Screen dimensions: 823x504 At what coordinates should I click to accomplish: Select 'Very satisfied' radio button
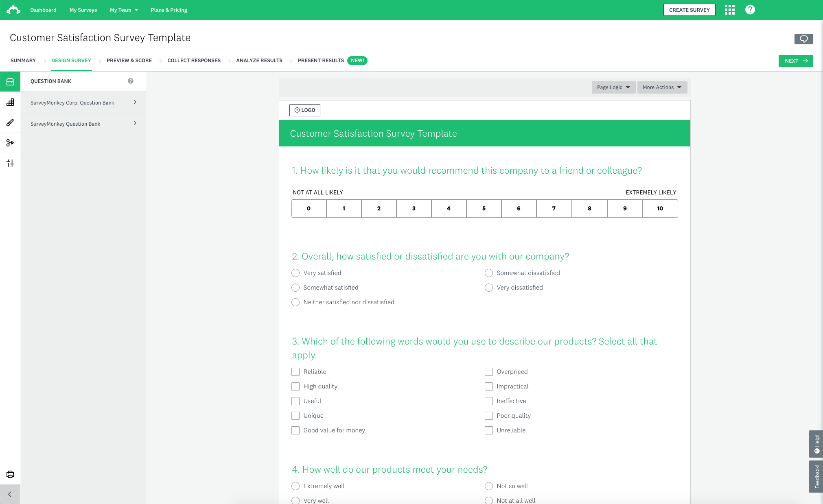295,273
